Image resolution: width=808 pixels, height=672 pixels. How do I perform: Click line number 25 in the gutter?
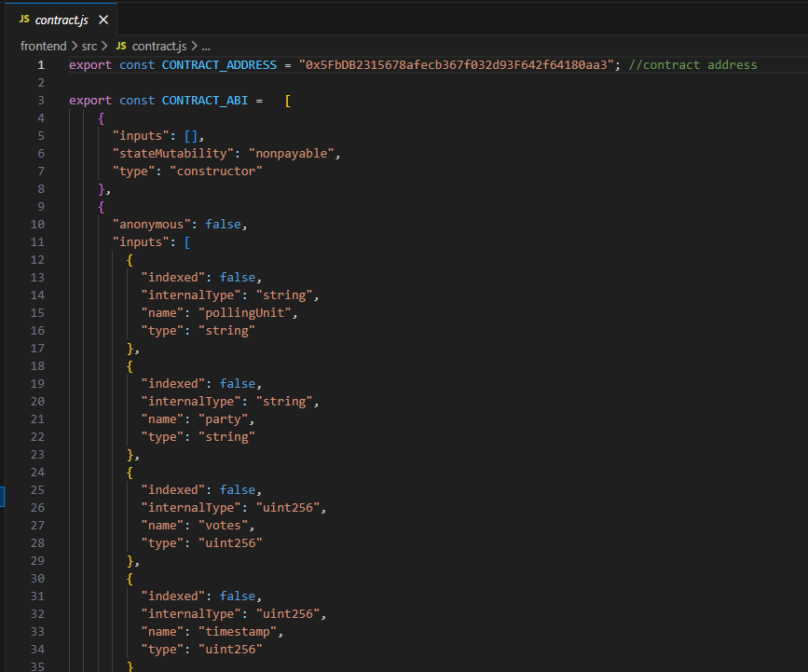tap(37, 490)
